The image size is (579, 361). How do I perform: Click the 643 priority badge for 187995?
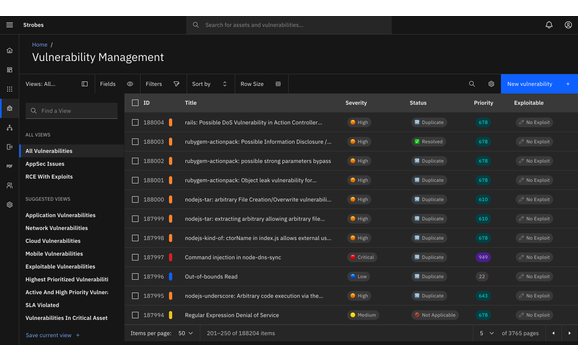pyautogui.click(x=483, y=296)
